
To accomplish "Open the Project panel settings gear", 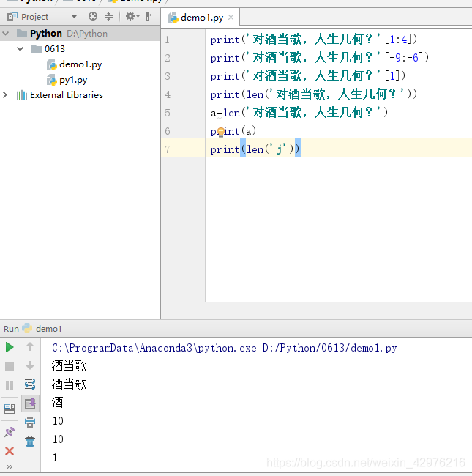I will (x=132, y=16).
